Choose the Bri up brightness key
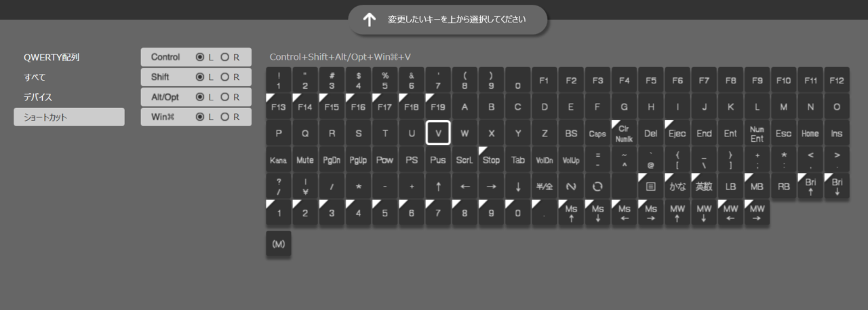The width and height of the screenshot is (868, 310). click(810, 187)
